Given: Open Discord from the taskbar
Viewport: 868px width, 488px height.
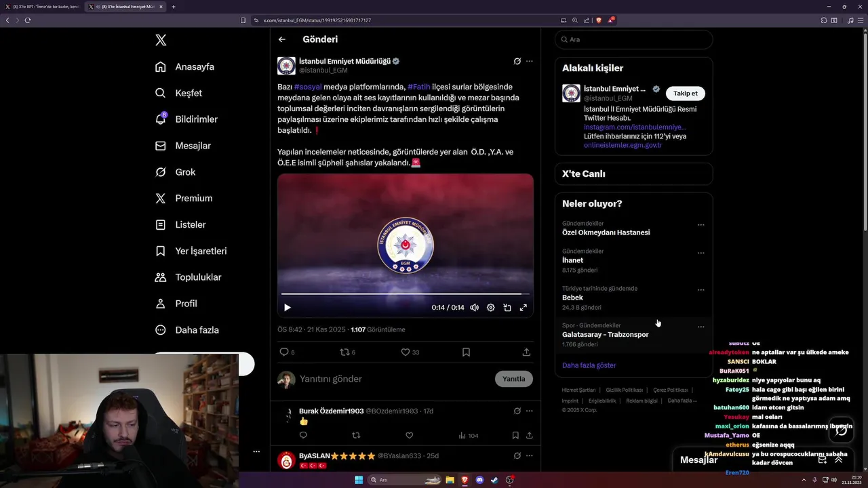Looking at the screenshot, I should pos(480,480).
